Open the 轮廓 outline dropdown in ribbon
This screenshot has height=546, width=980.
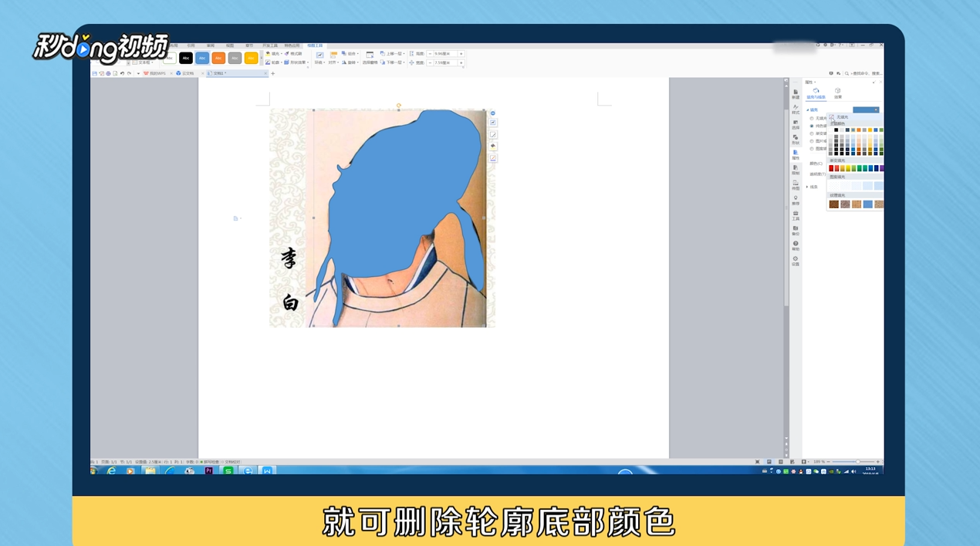click(274, 62)
